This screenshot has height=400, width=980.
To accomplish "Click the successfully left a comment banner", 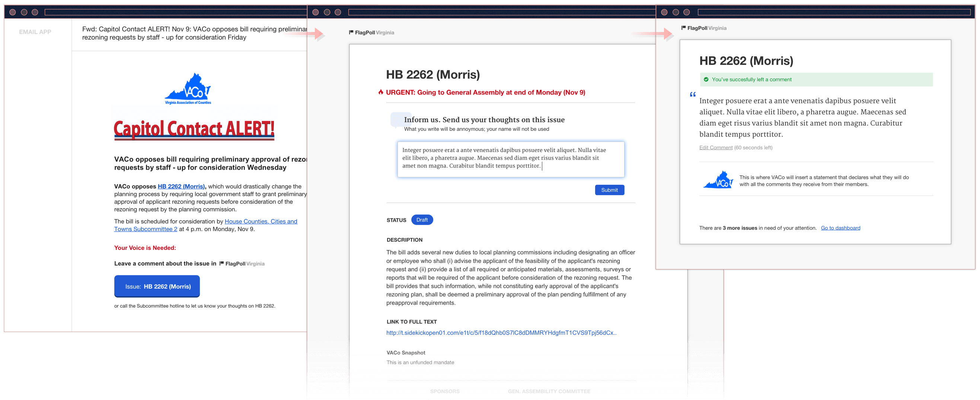I will [x=816, y=79].
